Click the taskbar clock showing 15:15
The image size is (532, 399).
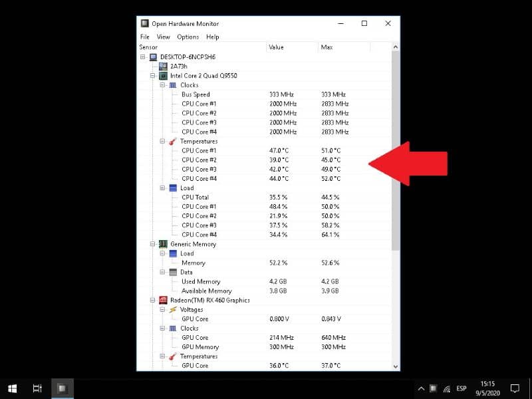click(487, 388)
